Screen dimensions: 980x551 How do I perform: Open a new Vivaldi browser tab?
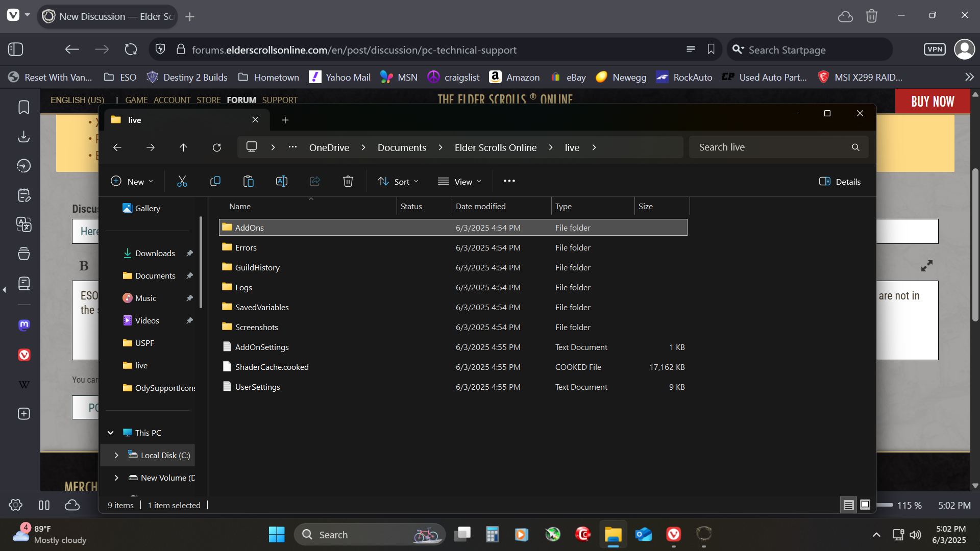pyautogui.click(x=190, y=17)
